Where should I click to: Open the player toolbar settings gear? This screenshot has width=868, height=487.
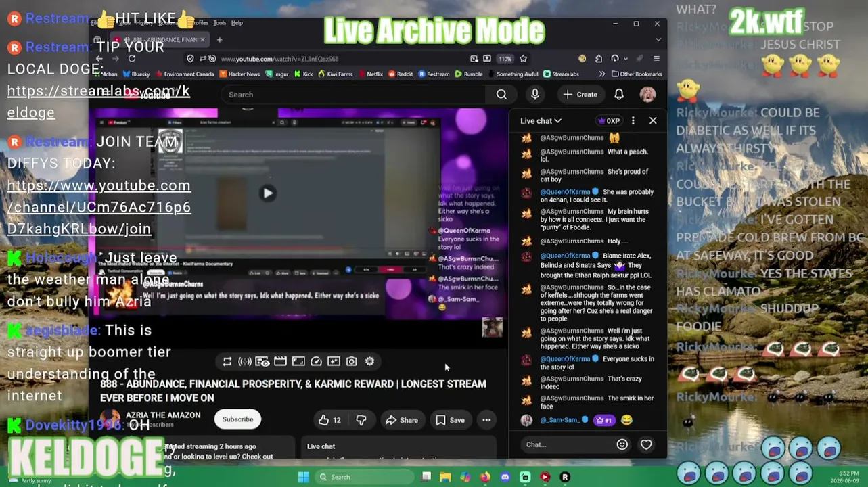click(x=369, y=362)
